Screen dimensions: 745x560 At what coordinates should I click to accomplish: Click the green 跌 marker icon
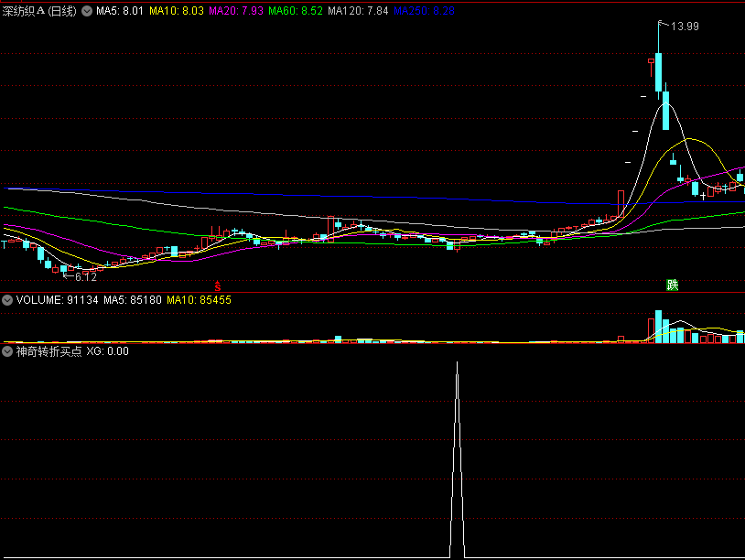coord(672,285)
